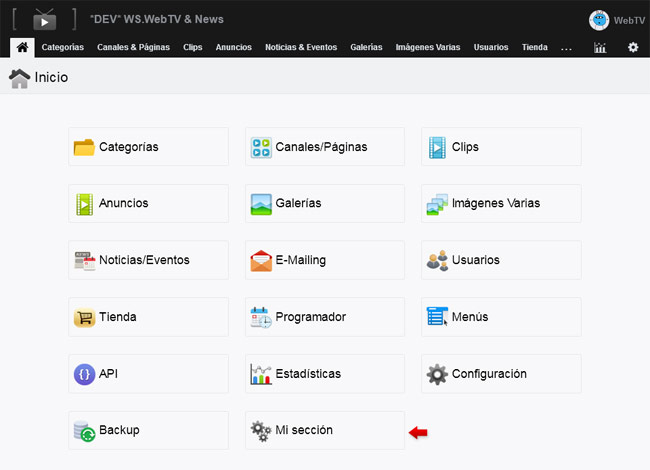Click the WebTV username link
This screenshot has width=650, height=470.
point(629,20)
